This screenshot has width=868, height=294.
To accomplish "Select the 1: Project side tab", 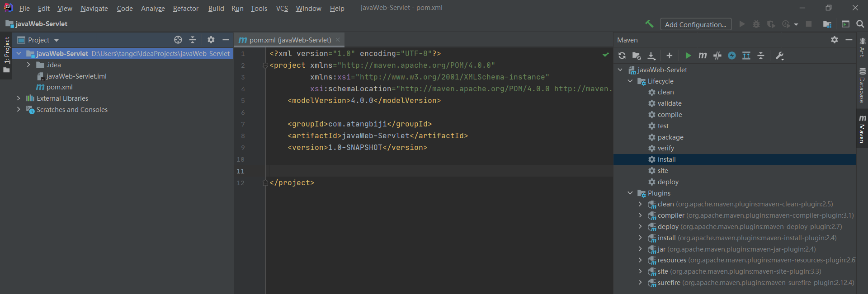I will pyautogui.click(x=6, y=54).
